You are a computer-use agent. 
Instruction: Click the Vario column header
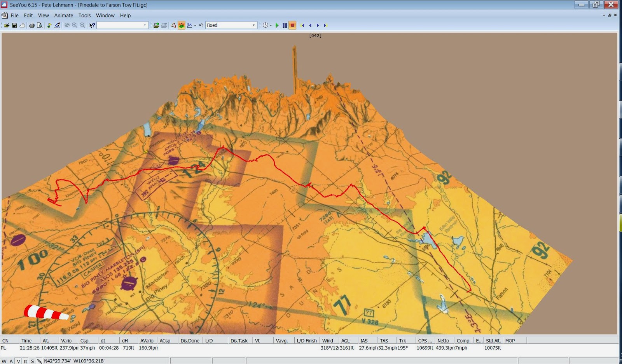(x=68, y=341)
